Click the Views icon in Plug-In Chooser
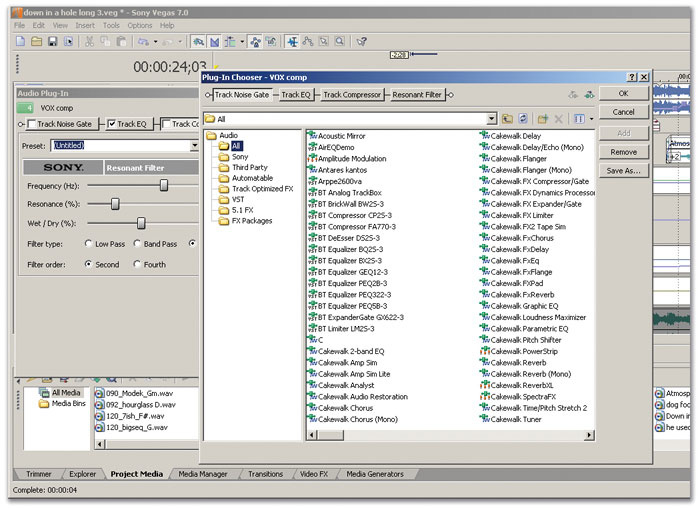Screen dimensions: 700x508 (x=579, y=119)
